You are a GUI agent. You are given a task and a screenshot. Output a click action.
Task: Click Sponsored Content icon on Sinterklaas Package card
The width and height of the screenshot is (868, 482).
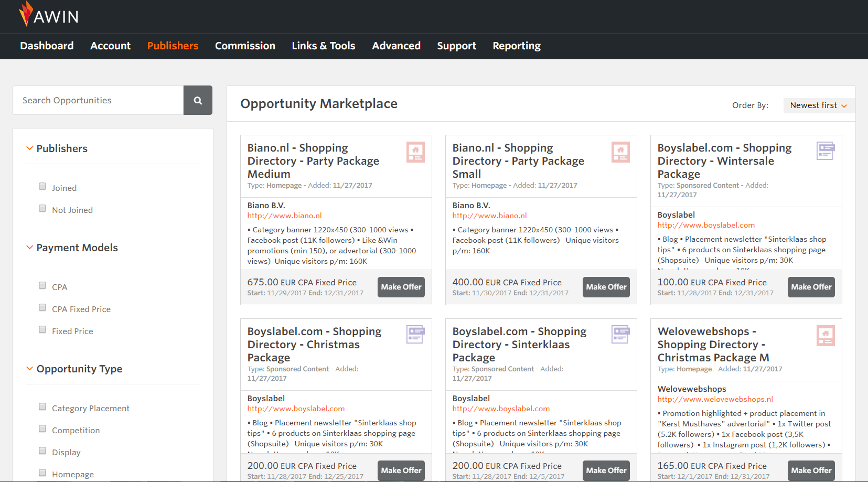(620, 335)
